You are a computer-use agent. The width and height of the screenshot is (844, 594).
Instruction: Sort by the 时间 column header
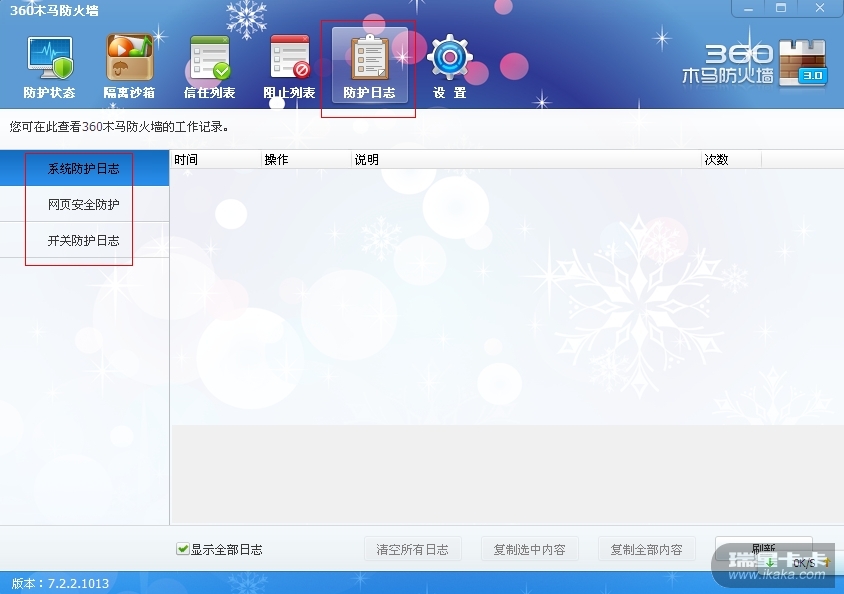216,160
